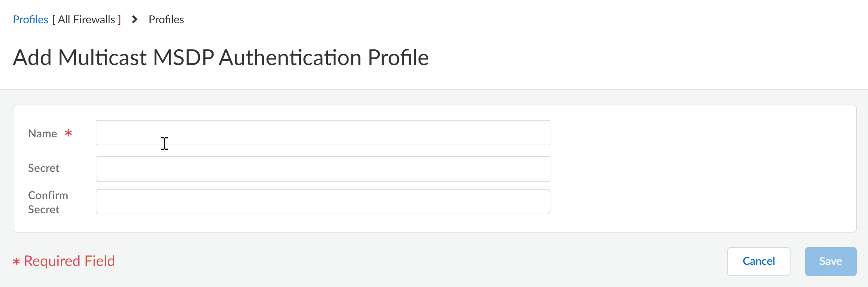868x287 pixels.
Task: Click the [ All Firewalls ] breadcrumb scope
Action: pyautogui.click(x=87, y=20)
